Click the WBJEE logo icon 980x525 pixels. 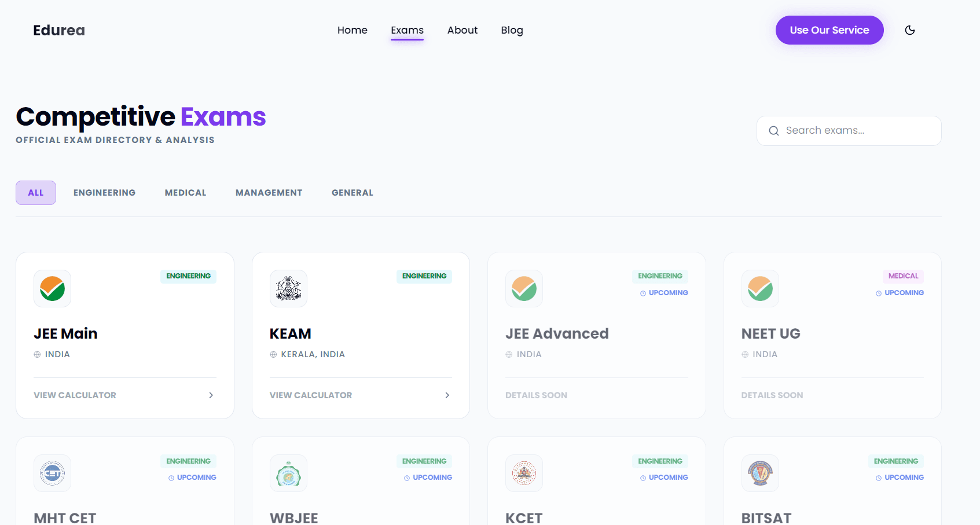coord(288,473)
